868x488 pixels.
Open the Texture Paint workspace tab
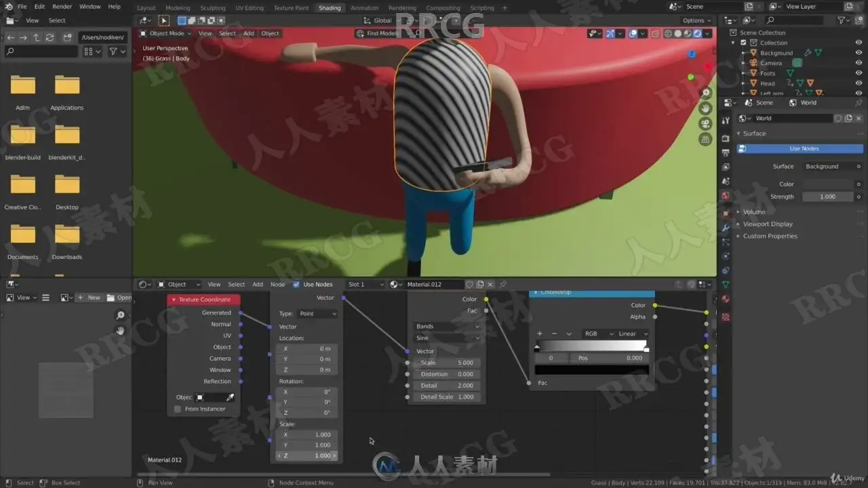[x=291, y=8]
